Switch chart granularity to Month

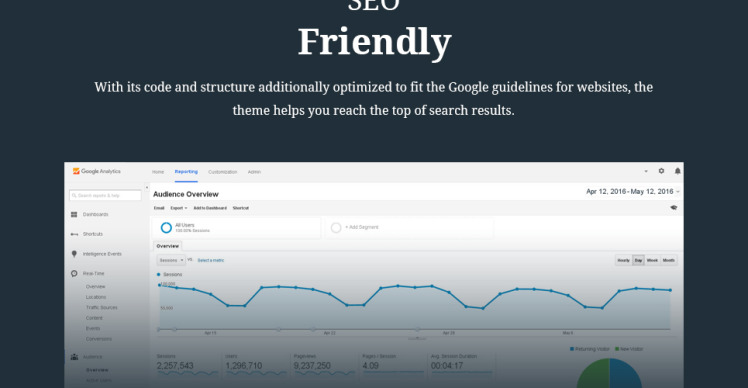[x=668, y=260]
